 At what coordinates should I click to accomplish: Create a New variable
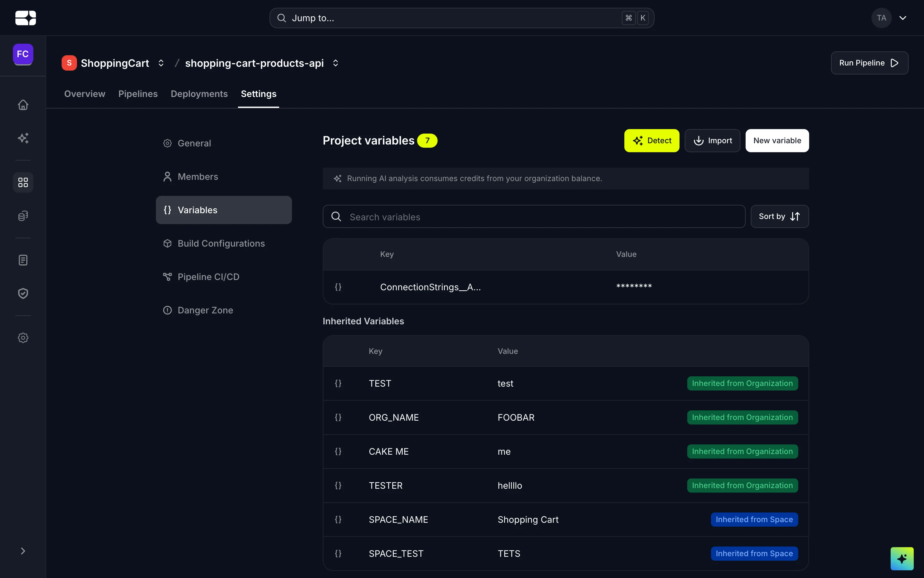[777, 141]
